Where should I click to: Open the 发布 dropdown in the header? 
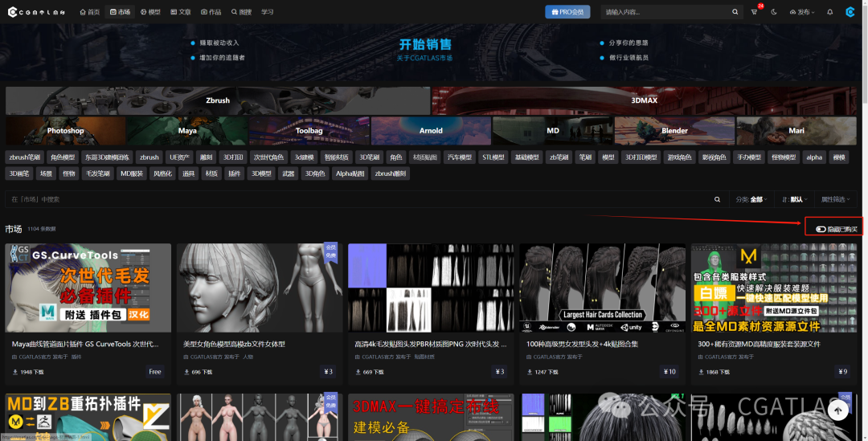click(802, 11)
